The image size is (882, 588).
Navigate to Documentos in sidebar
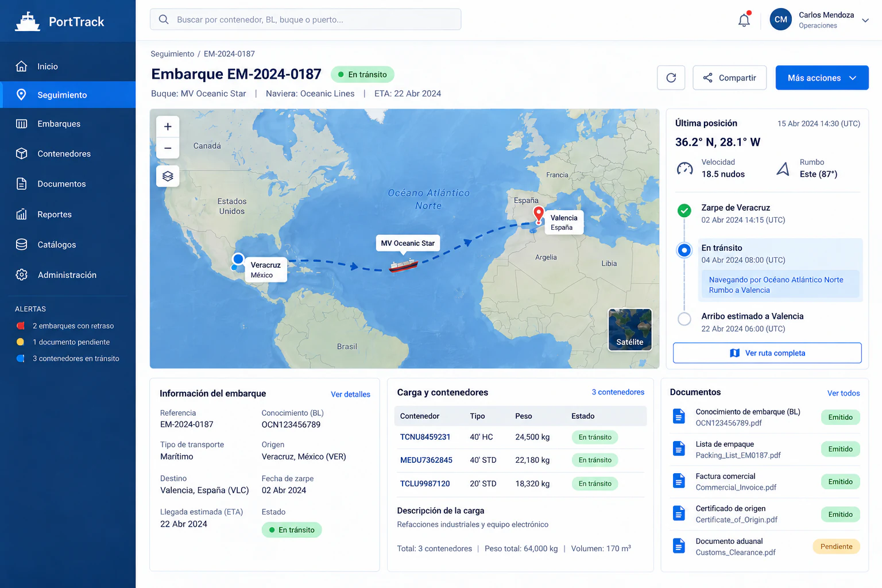click(68, 184)
